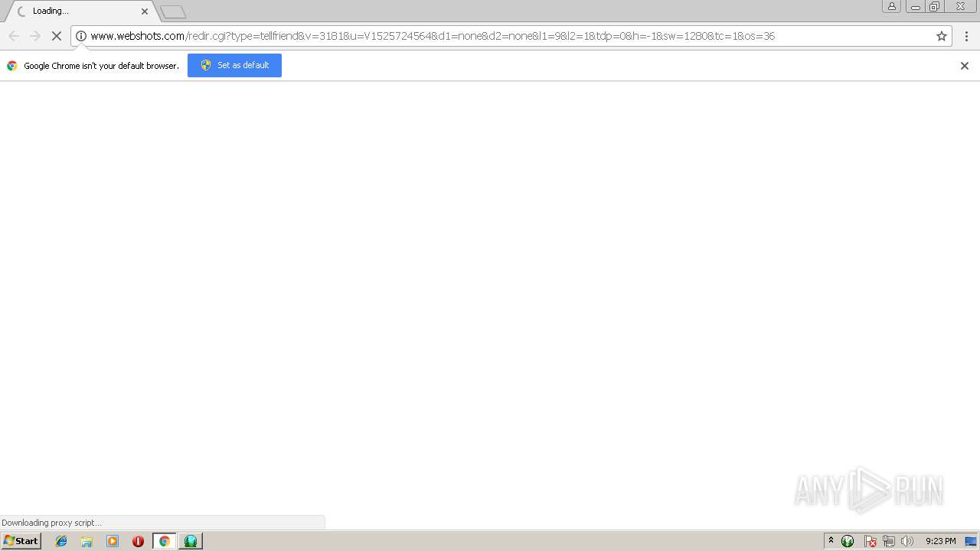Click the forward navigation arrow
The height and width of the screenshot is (551, 980).
pos(35,36)
